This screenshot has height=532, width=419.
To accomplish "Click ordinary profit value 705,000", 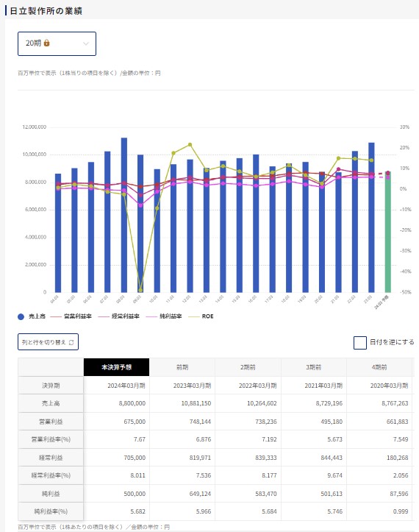I will click(135, 458).
